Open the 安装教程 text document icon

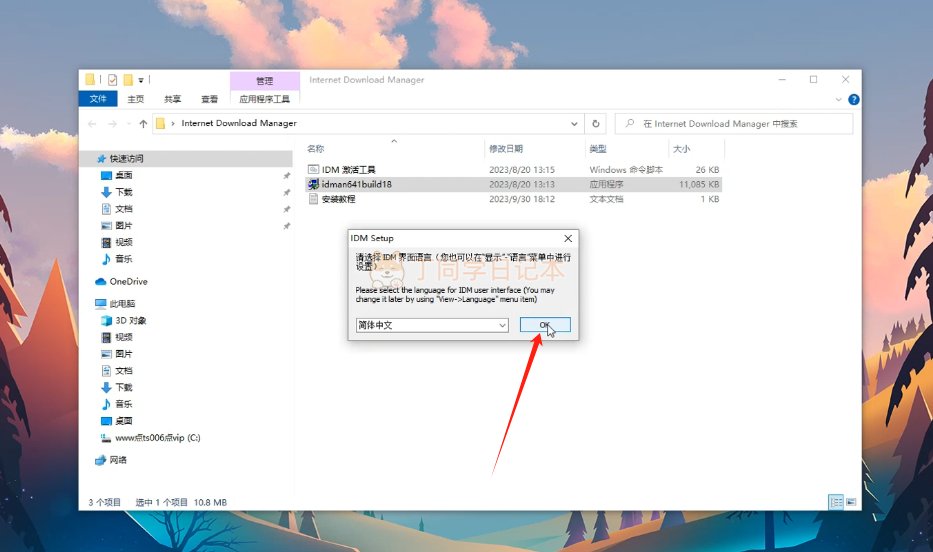point(313,199)
